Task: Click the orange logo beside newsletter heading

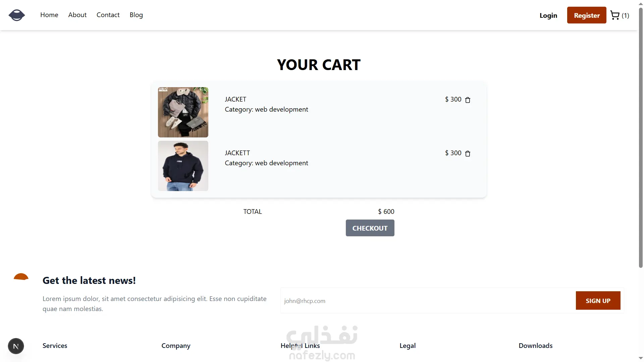Action: tap(21, 277)
